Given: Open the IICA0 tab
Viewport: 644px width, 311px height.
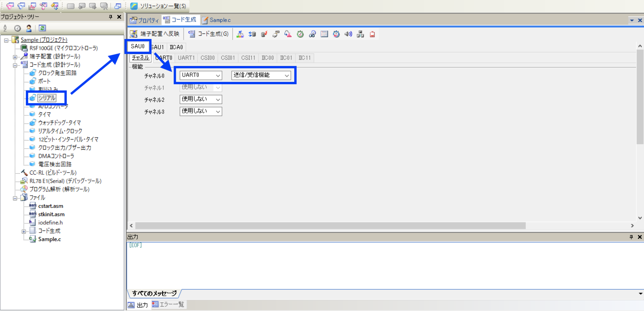Looking at the screenshot, I should 176,47.
